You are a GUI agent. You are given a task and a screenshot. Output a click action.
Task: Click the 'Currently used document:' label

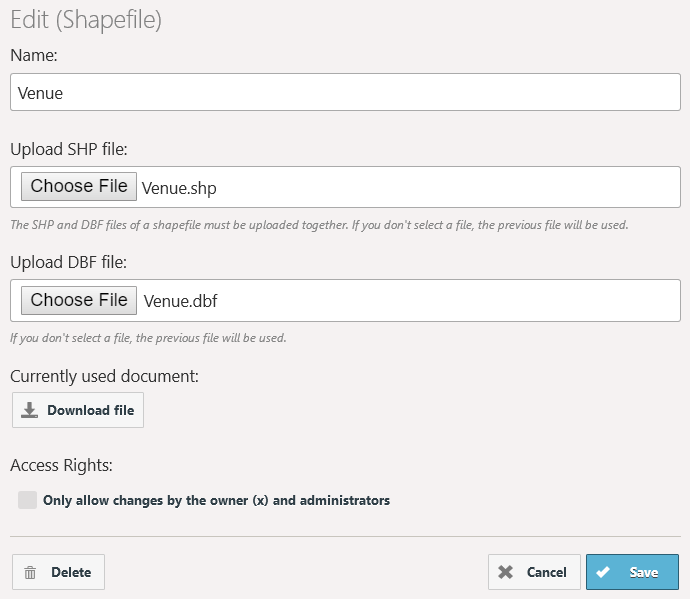tap(104, 377)
